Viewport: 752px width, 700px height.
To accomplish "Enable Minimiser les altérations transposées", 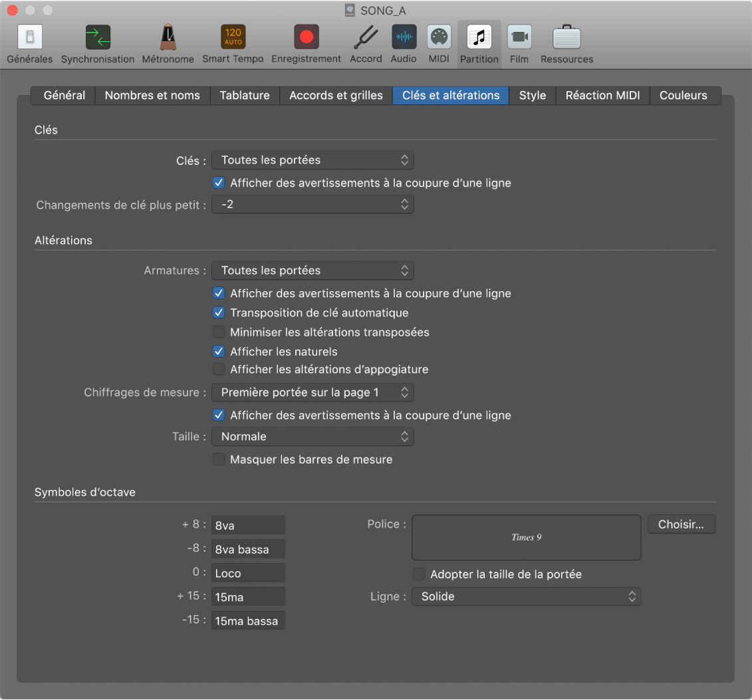I will pyautogui.click(x=219, y=332).
